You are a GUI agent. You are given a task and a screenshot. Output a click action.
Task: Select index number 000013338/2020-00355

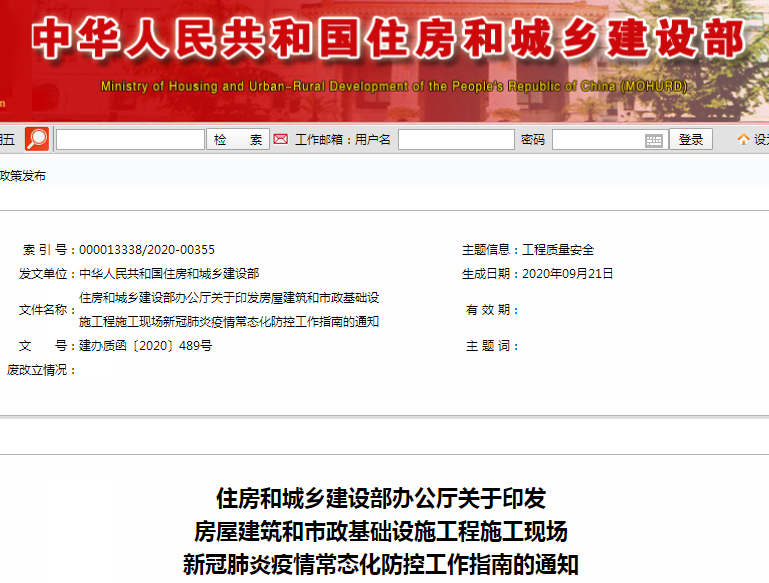(x=147, y=250)
